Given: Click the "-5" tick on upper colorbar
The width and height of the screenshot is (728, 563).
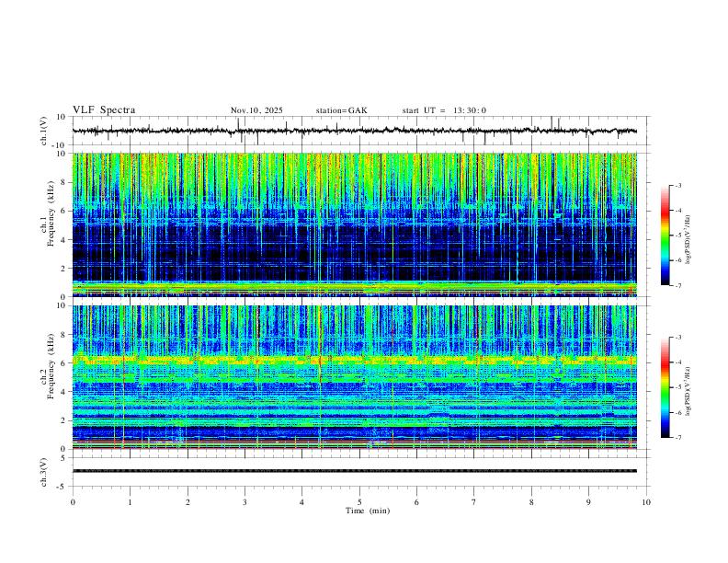Looking at the screenshot, I should click(x=677, y=236).
